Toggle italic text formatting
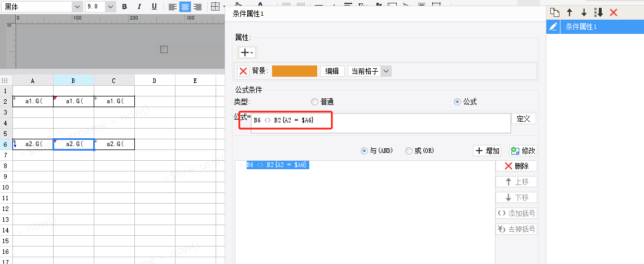Image resolution: width=644 pixels, height=264 pixels. 139,7
